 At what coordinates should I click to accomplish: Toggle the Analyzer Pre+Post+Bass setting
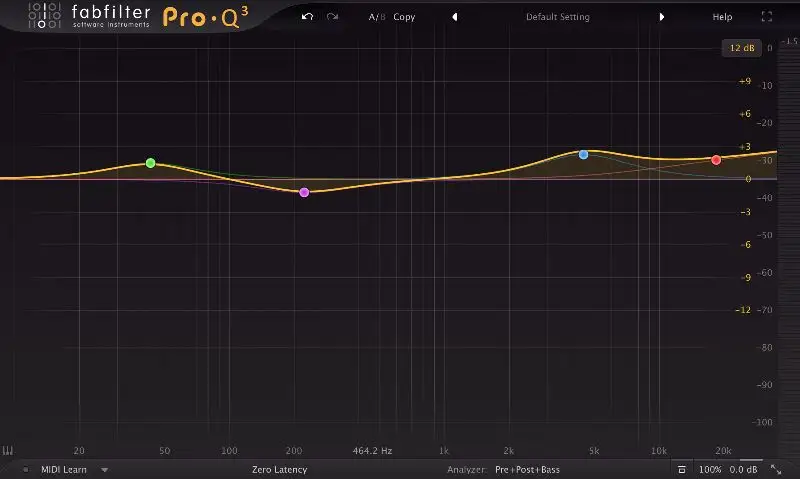click(x=527, y=469)
